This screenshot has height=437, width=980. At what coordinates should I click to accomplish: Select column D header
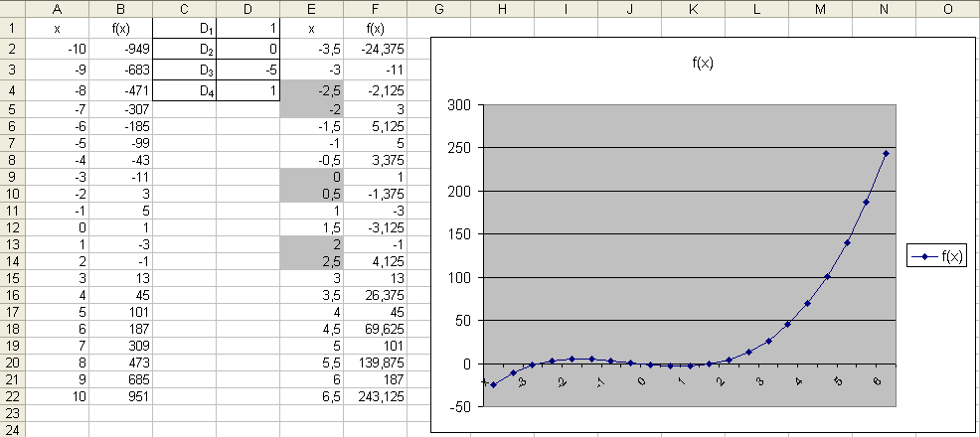click(x=248, y=8)
